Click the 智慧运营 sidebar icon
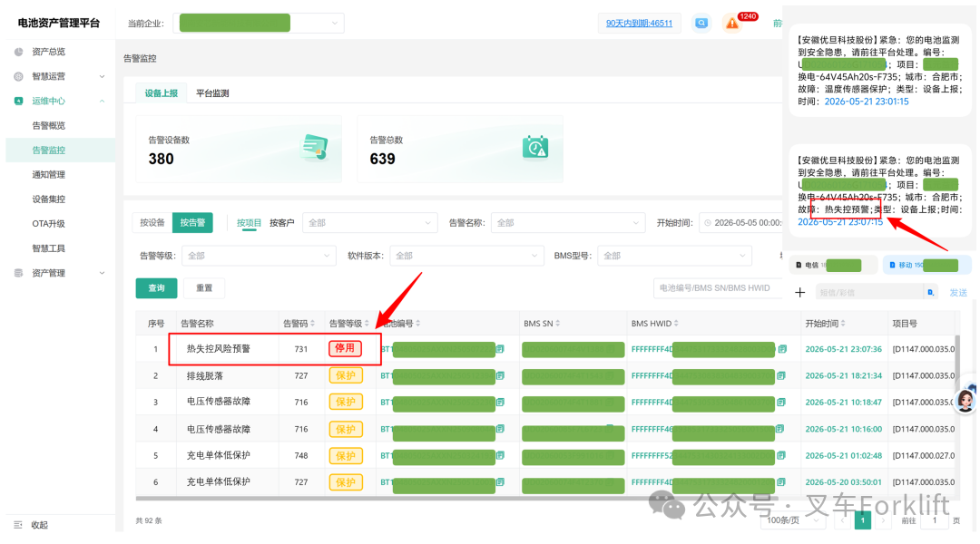 (x=19, y=76)
